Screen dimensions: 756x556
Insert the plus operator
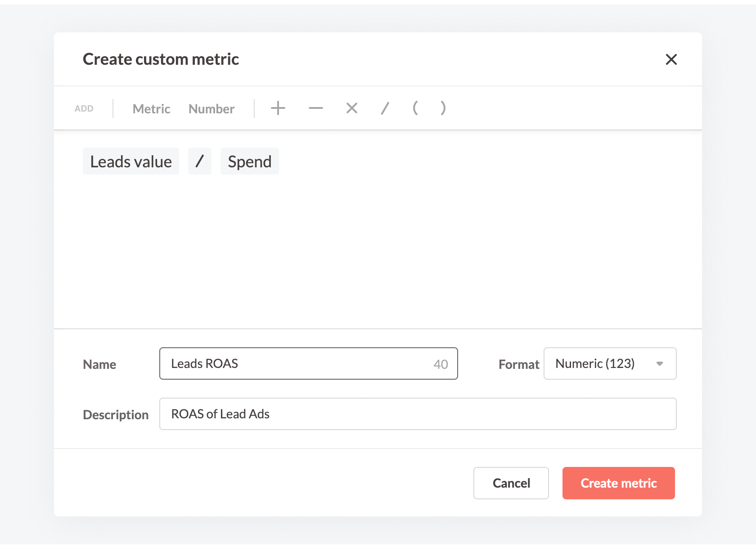coord(278,108)
